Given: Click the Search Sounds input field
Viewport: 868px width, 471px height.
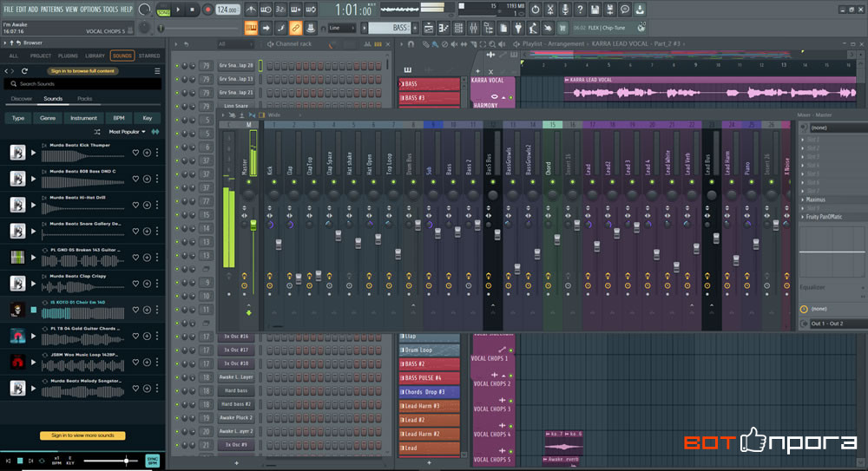Looking at the screenshot, I should (83, 83).
